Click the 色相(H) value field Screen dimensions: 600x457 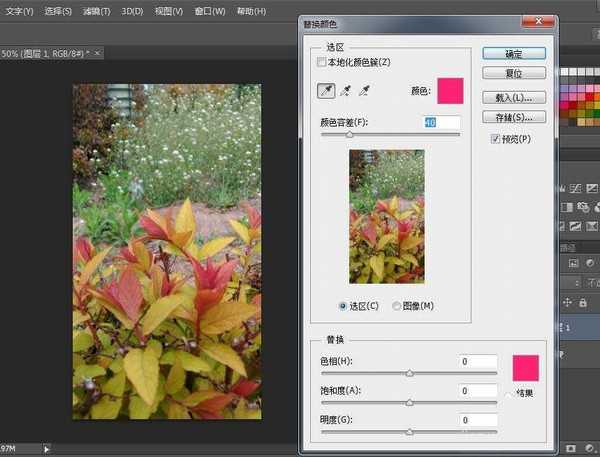478,361
